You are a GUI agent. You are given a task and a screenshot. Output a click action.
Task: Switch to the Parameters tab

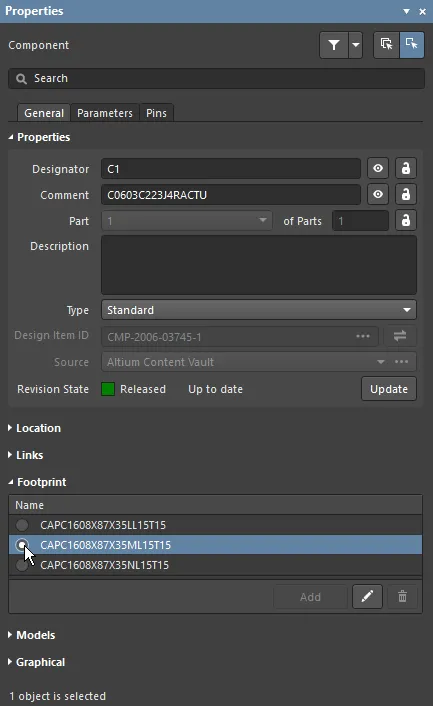[x=105, y=113]
